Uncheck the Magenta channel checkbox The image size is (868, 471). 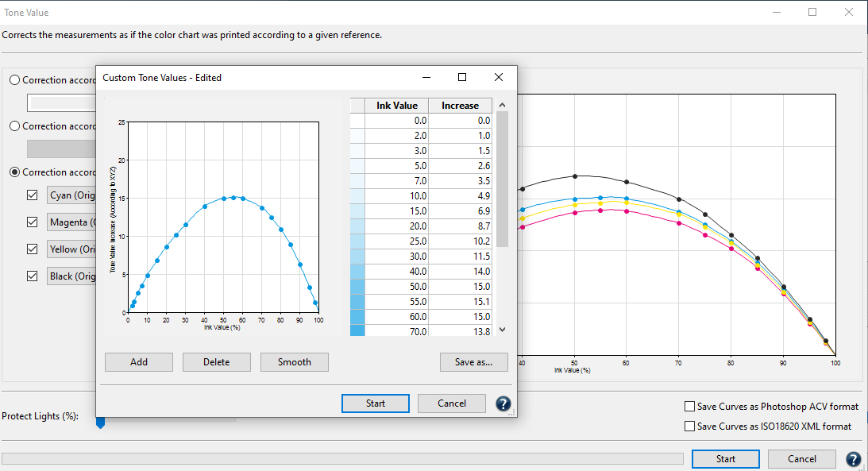point(32,222)
